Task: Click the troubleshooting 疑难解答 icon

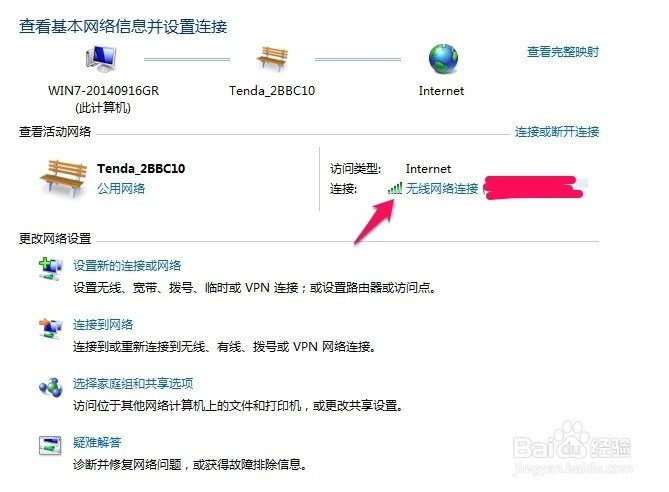Action: click(x=50, y=445)
